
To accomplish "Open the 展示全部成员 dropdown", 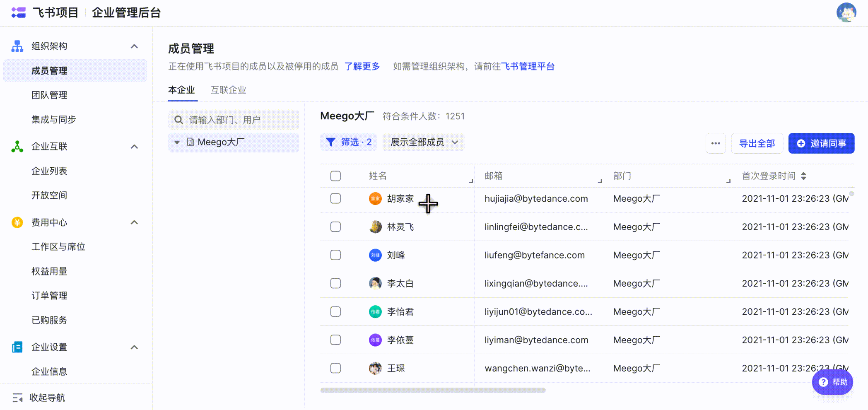I will (x=424, y=142).
